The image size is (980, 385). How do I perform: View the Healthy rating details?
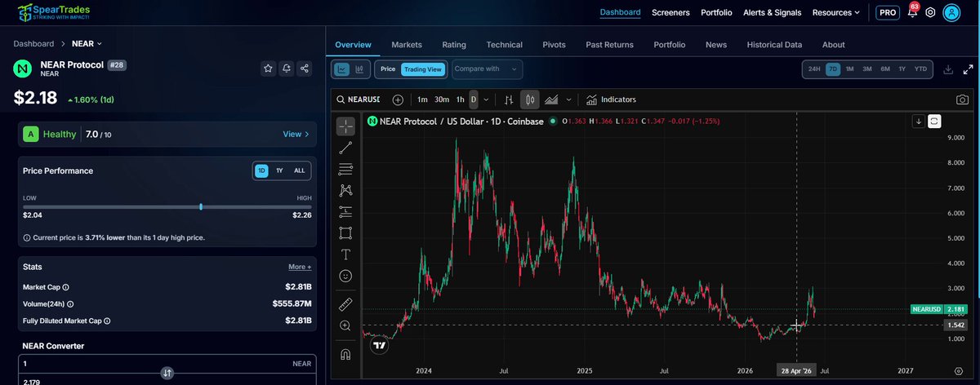(x=296, y=134)
